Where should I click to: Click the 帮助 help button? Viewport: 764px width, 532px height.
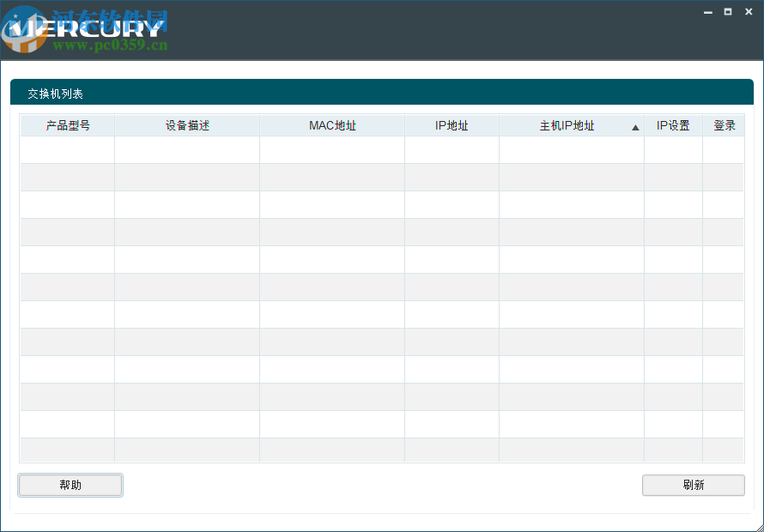coord(70,485)
